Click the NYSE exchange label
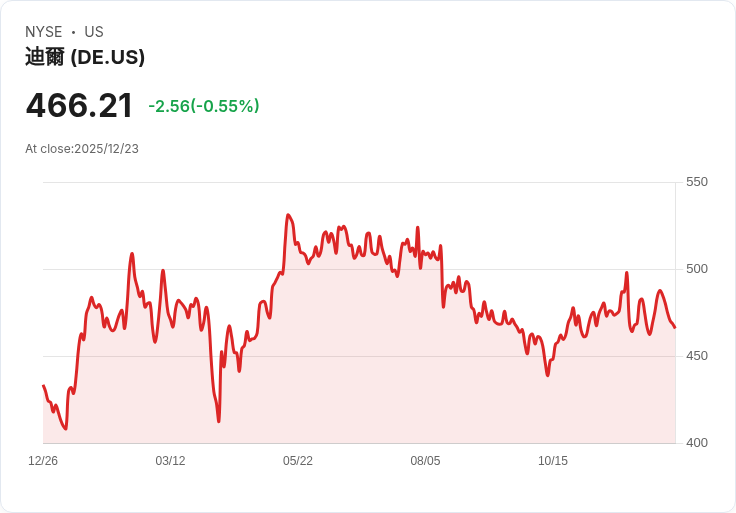 pos(44,32)
